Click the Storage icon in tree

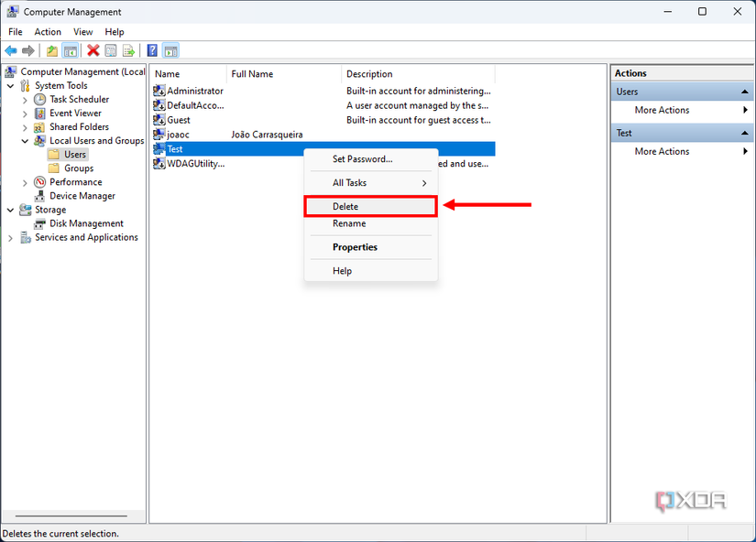[x=25, y=210]
